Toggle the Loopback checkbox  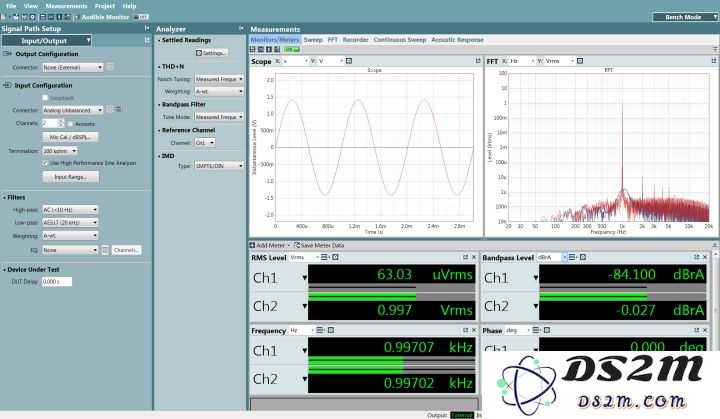pos(45,98)
